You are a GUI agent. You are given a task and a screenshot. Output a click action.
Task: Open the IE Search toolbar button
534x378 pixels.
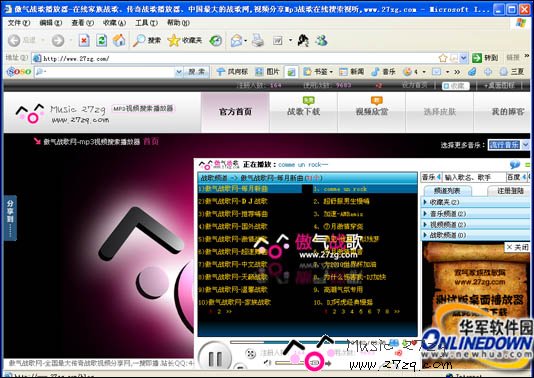coord(146,41)
